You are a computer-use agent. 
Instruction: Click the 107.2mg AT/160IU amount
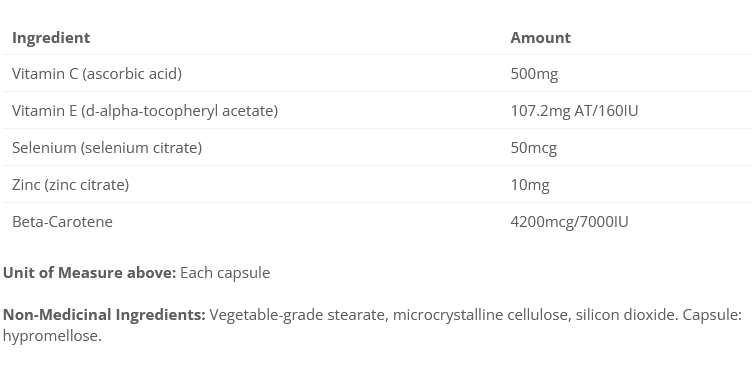(574, 111)
